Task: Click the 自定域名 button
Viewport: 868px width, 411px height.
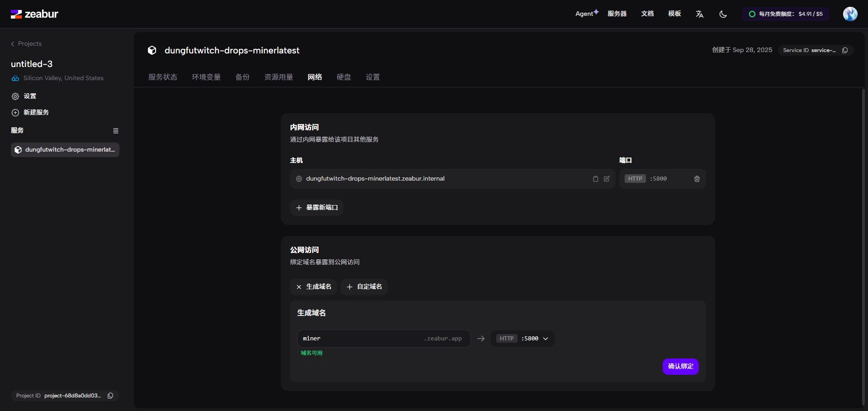Action: 364,287
